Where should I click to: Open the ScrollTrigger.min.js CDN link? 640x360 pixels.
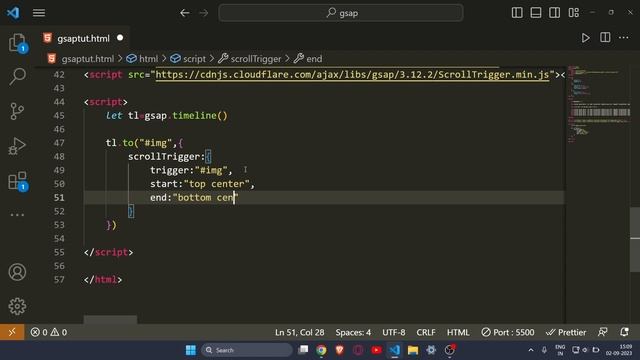tap(352, 75)
